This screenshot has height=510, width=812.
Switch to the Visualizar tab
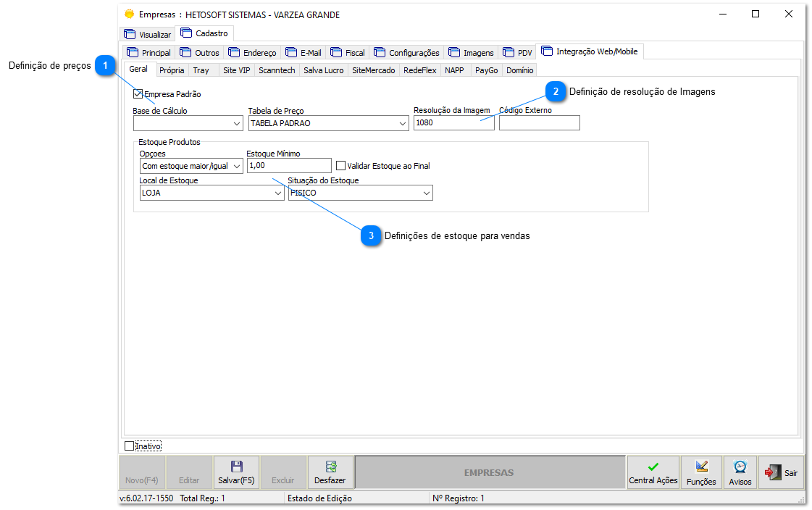[x=148, y=34]
